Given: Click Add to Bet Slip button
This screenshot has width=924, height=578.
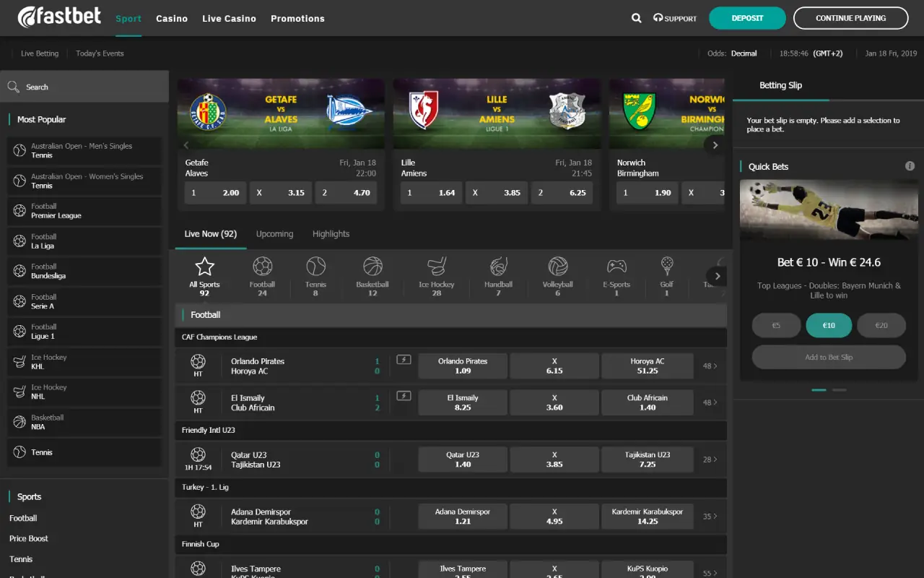Looking at the screenshot, I should pyautogui.click(x=829, y=357).
